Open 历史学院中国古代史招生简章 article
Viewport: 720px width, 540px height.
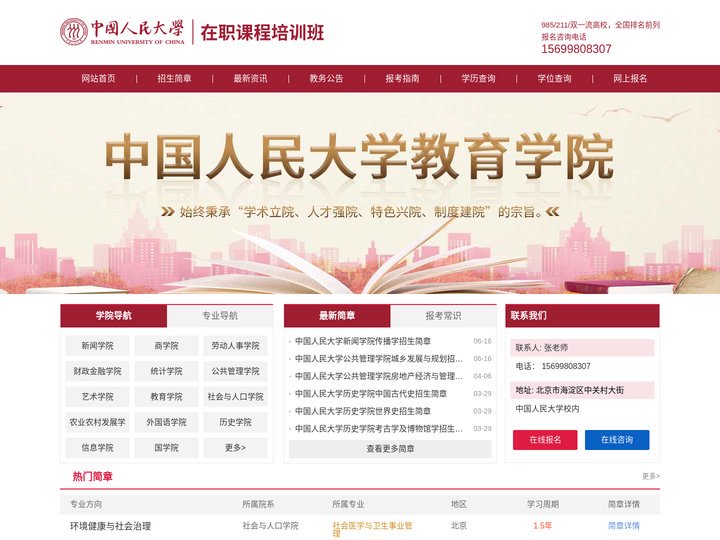coord(371,394)
